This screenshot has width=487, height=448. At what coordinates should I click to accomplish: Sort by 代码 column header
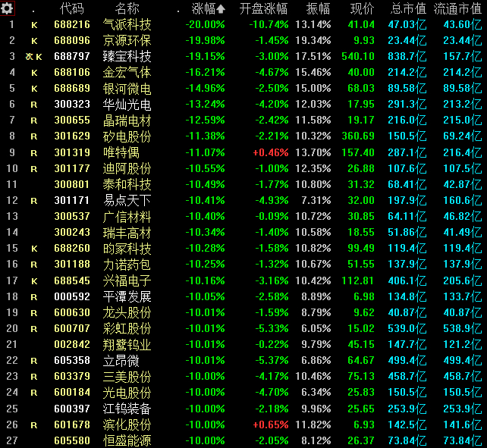(x=72, y=8)
